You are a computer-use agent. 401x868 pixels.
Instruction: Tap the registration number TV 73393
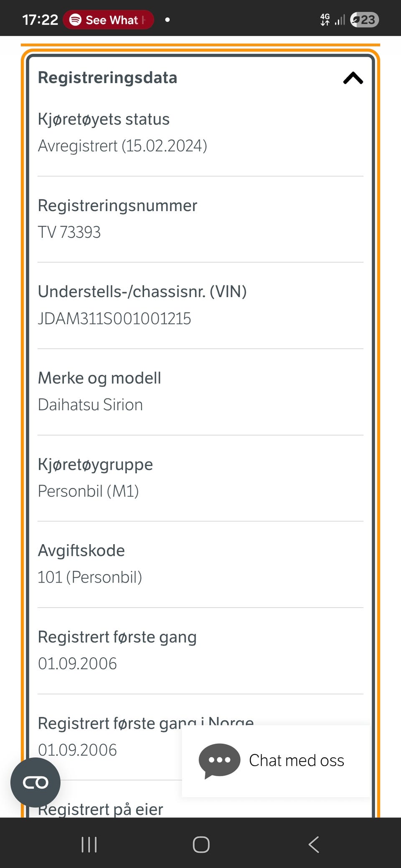coord(69,232)
